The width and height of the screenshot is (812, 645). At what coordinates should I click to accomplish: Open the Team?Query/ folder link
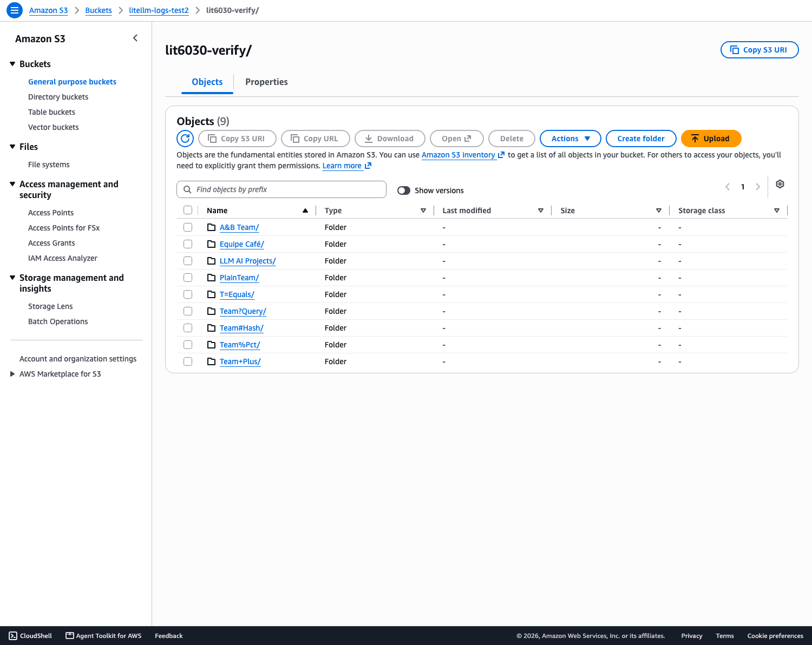243,311
